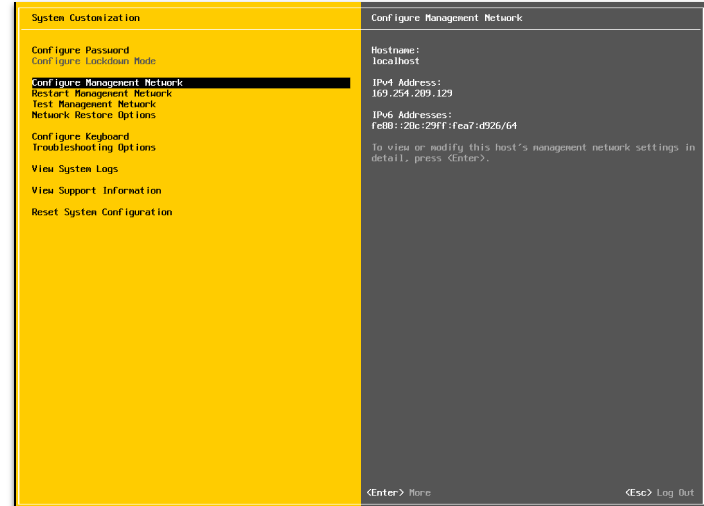Screen dimensions: 704x506
Task: Click the IPv4 address 169.254.209.129
Action: tap(412, 93)
